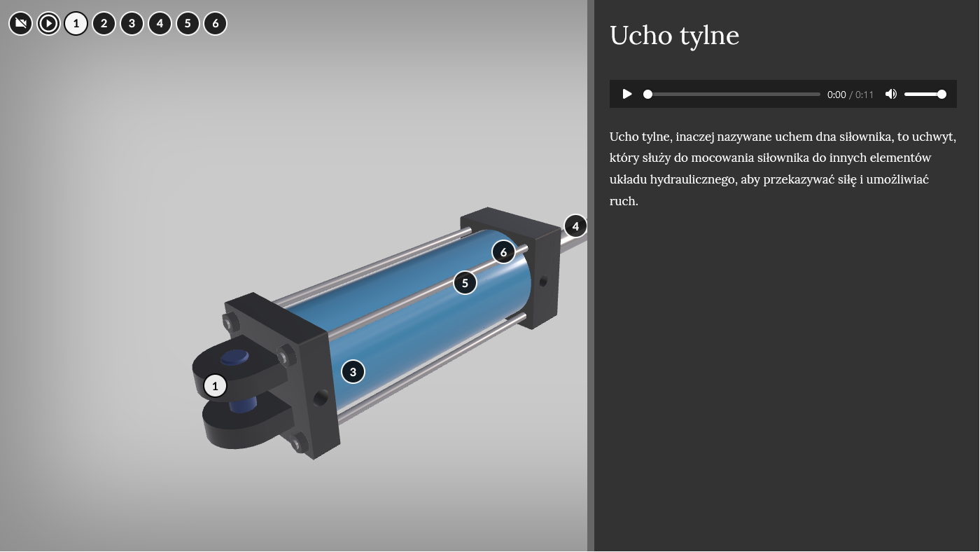
Task: Play the Ucho tylne audio narration
Action: [627, 95]
